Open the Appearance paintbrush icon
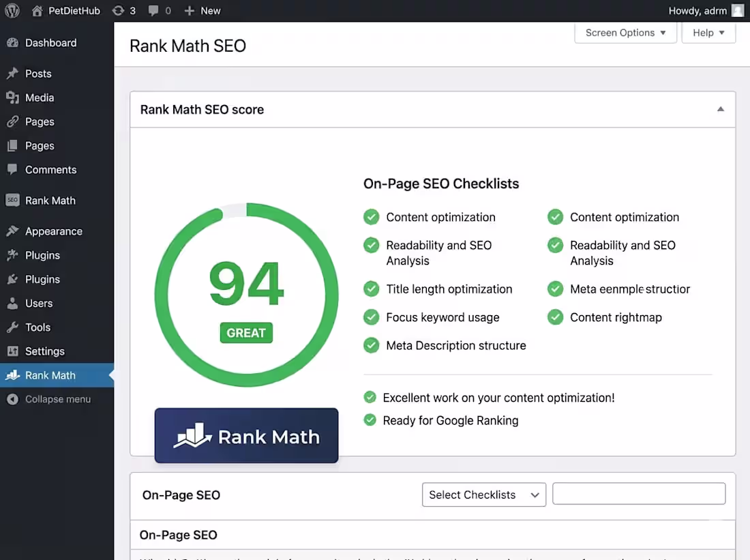The image size is (750, 560). (x=13, y=231)
